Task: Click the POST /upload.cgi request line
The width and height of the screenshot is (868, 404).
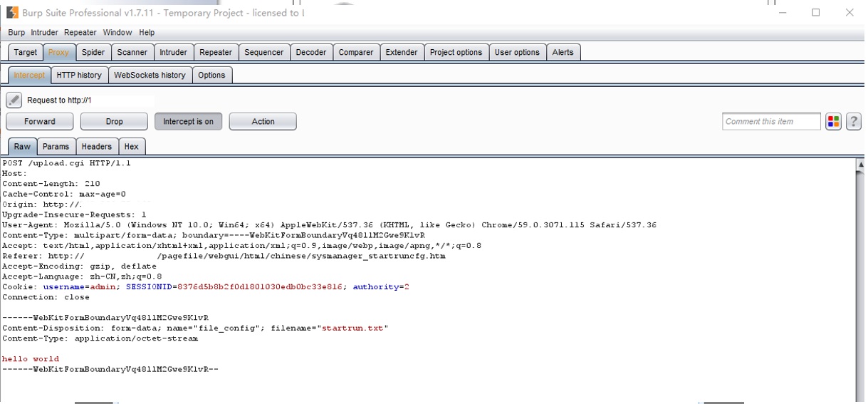Action: (66, 163)
